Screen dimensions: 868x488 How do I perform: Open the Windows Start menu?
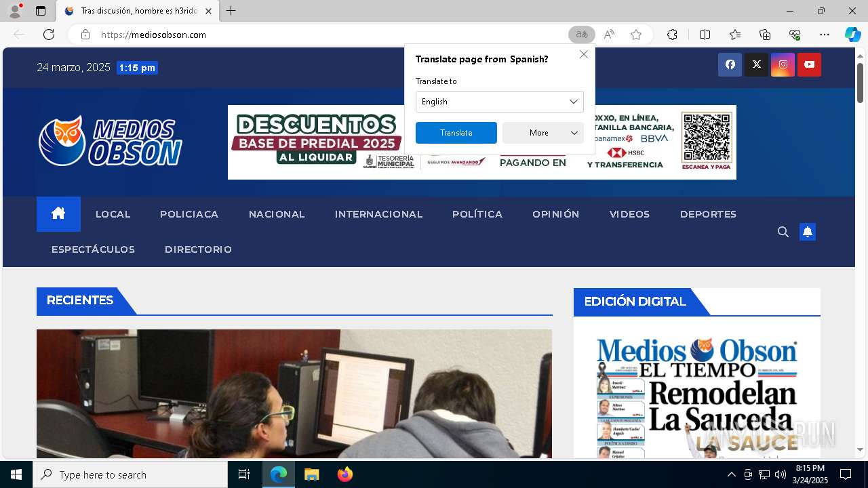coord(16,474)
